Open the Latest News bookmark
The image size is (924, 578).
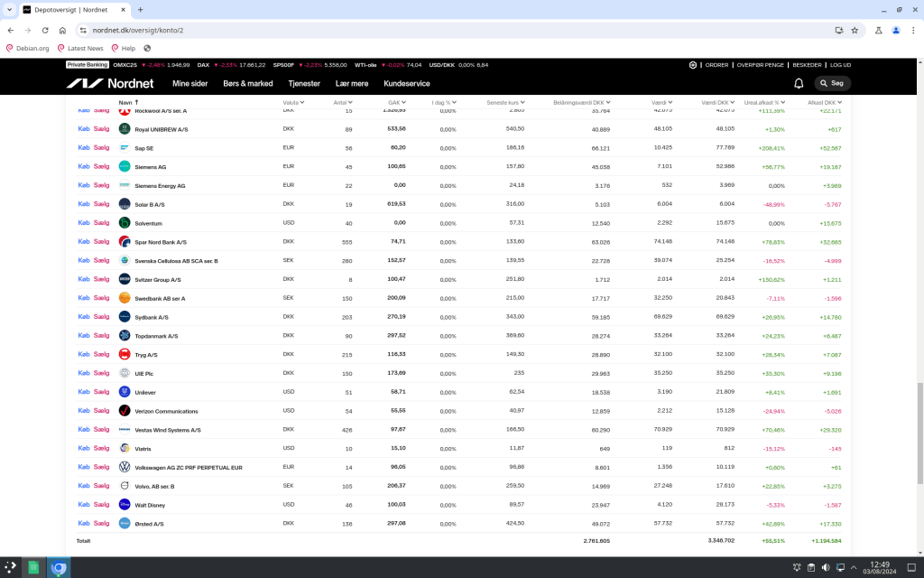(x=85, y=48)
